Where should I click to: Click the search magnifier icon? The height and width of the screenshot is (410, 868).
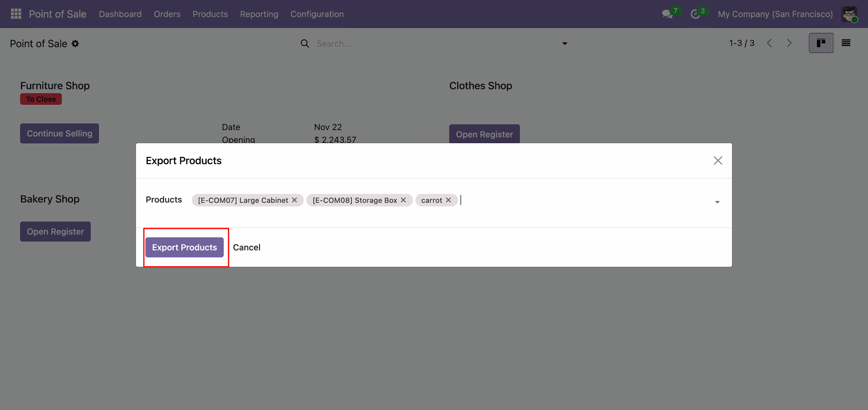(305, 43)
